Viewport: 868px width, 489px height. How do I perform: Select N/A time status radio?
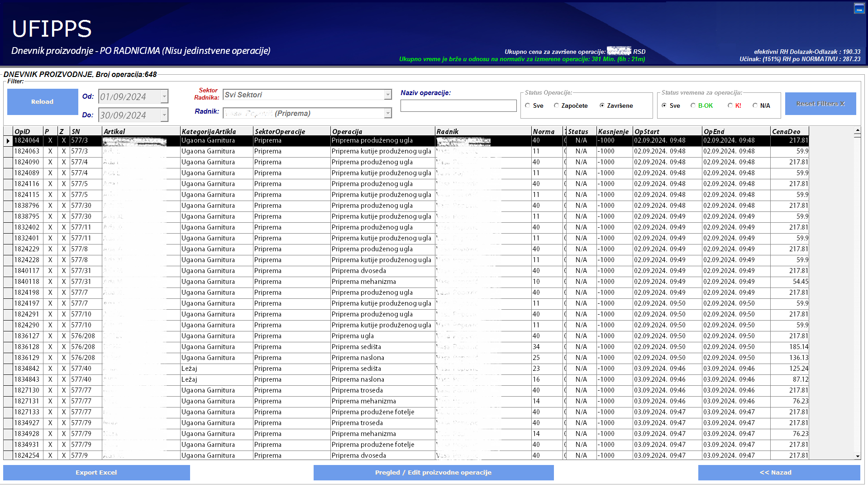pos(755,105)
